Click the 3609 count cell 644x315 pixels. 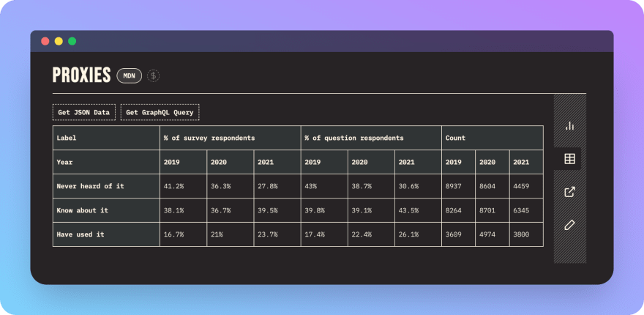click(x=458, y=234)
